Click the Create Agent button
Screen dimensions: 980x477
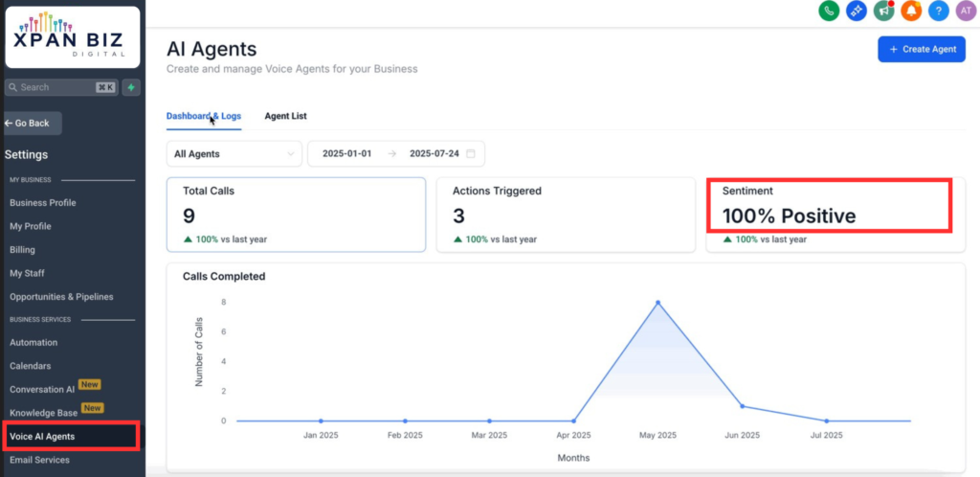(x=921, y=49)
